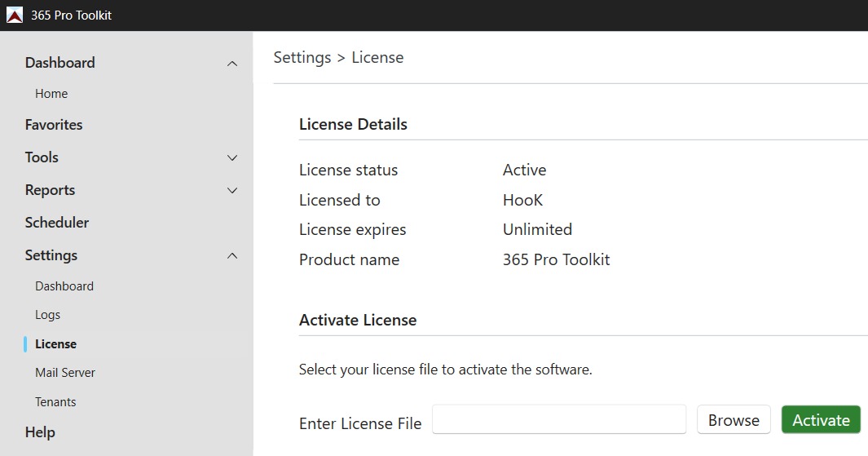Click the 'License status' label
868x456 pixels.
point(348,170)
